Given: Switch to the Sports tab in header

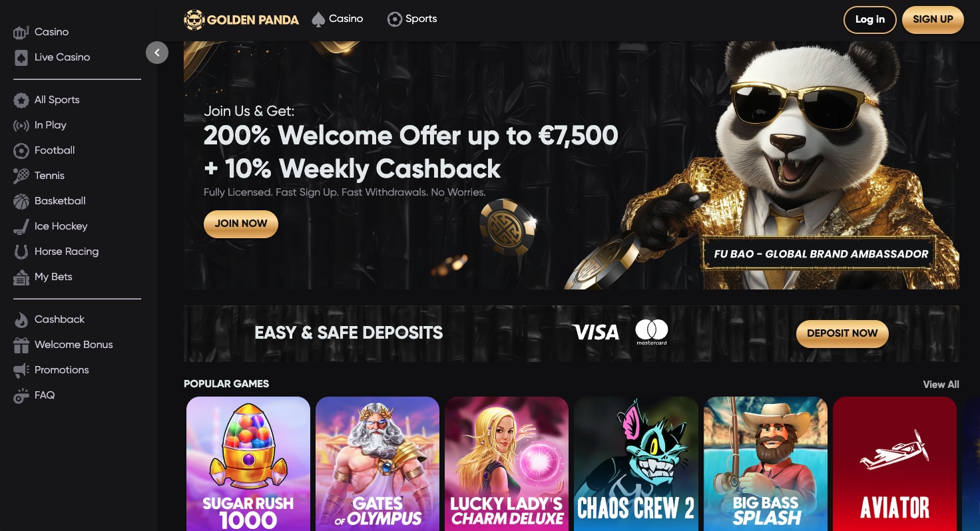Looking at the screenshot, I should tap(412, 19).
